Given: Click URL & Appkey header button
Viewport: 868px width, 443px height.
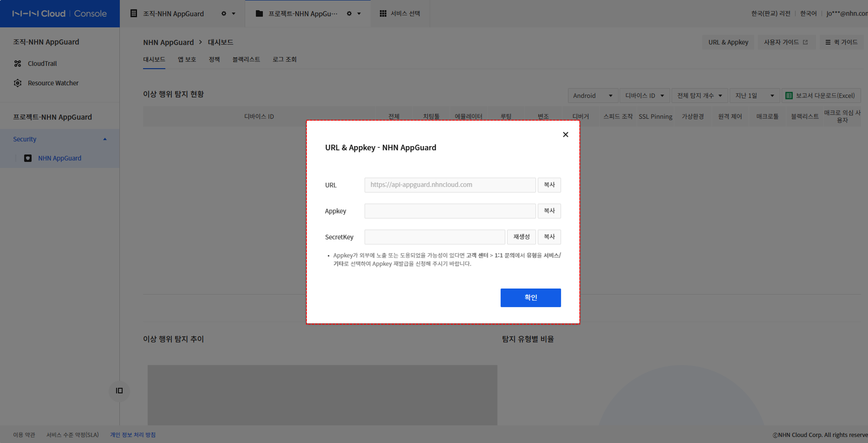Looking at the screenshot, I should (x=728, y=42).
